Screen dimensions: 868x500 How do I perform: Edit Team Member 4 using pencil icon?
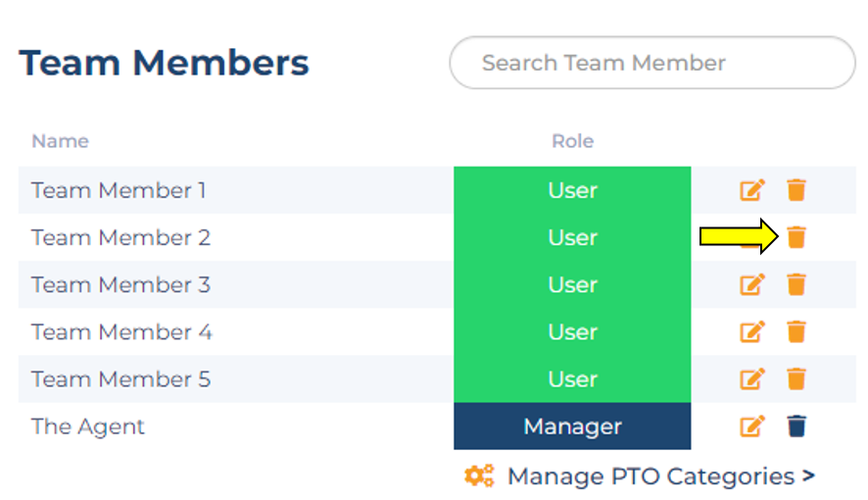point(752,331)
